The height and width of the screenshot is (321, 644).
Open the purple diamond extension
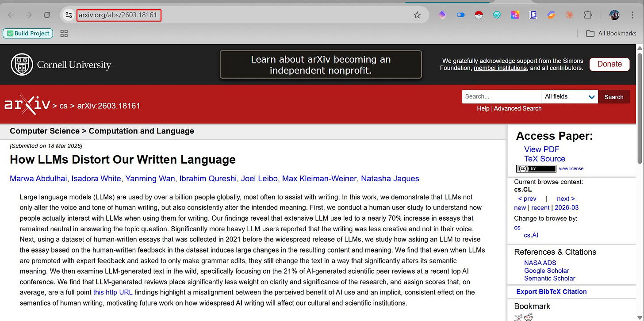click(442, 15)
